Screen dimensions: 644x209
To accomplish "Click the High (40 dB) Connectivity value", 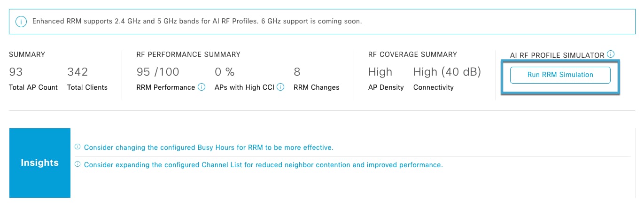I will (447, 72).
